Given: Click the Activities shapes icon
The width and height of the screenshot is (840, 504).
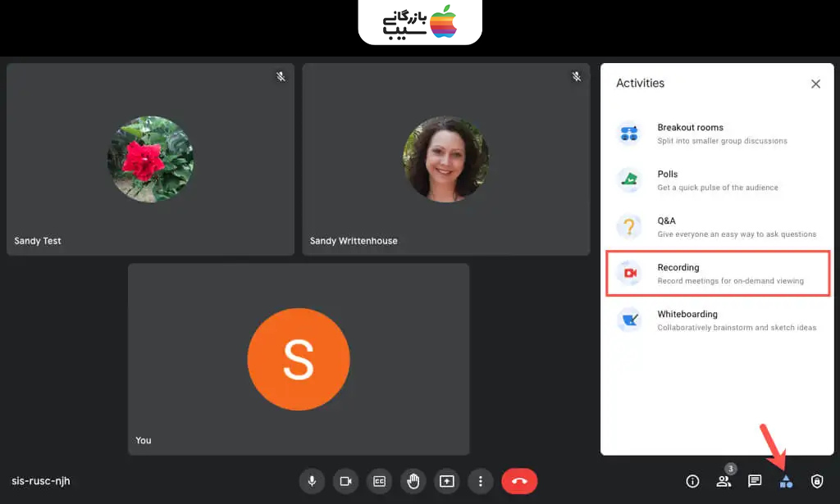Looking at the screenshot, I should (786, 482).
